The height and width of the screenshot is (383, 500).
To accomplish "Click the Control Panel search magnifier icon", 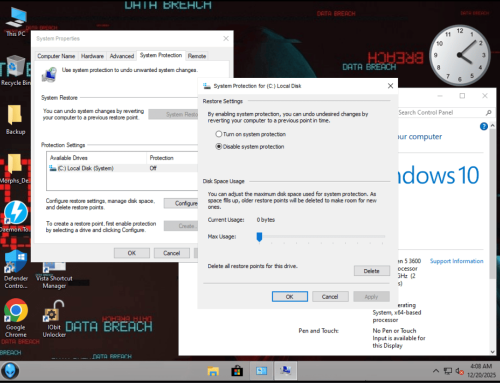I will [x=488, y=113].
